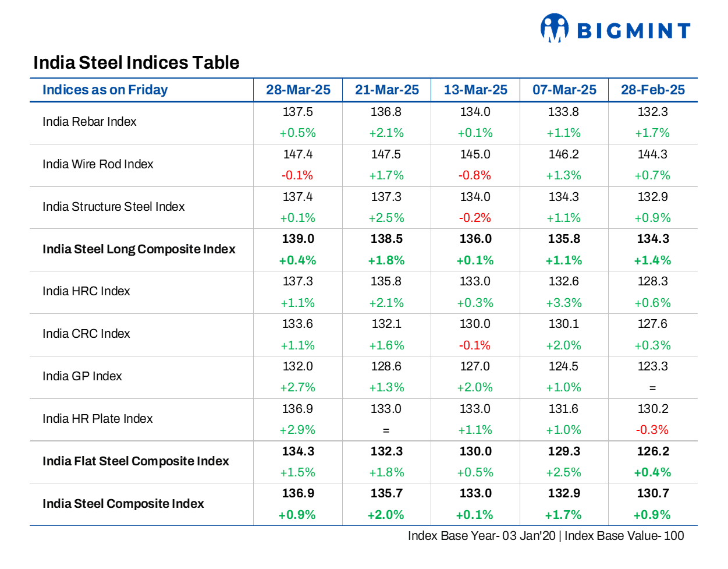
Task: Click the 28-Feb-25 column header
Action: 652,90
